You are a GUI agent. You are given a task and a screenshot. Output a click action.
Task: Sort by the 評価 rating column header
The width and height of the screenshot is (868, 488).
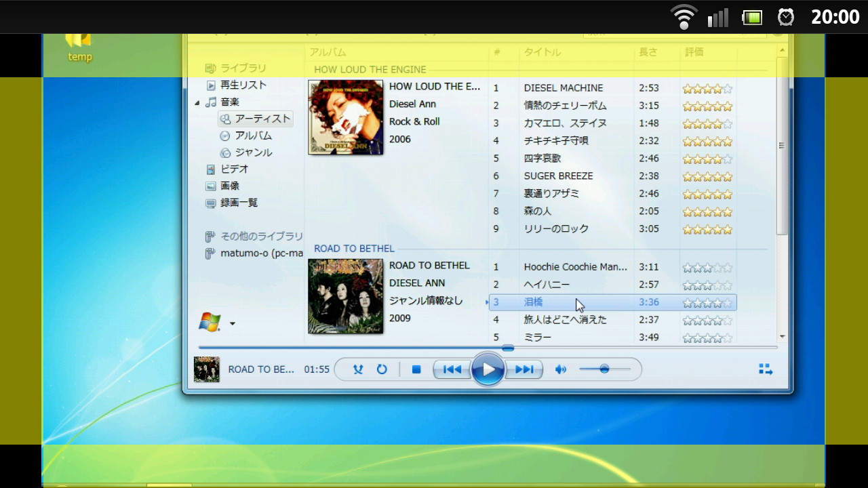[694, 52]
